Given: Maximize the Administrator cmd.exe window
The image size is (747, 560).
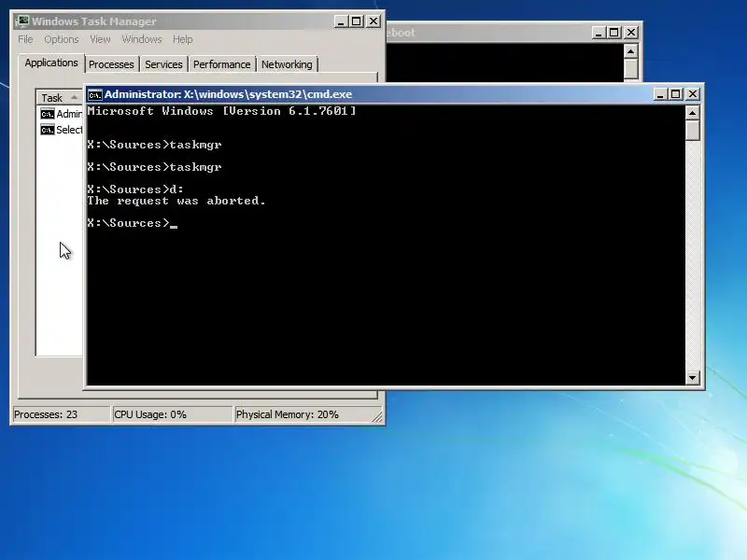Looking at the screenshot, I should click(x=676, y=94).
